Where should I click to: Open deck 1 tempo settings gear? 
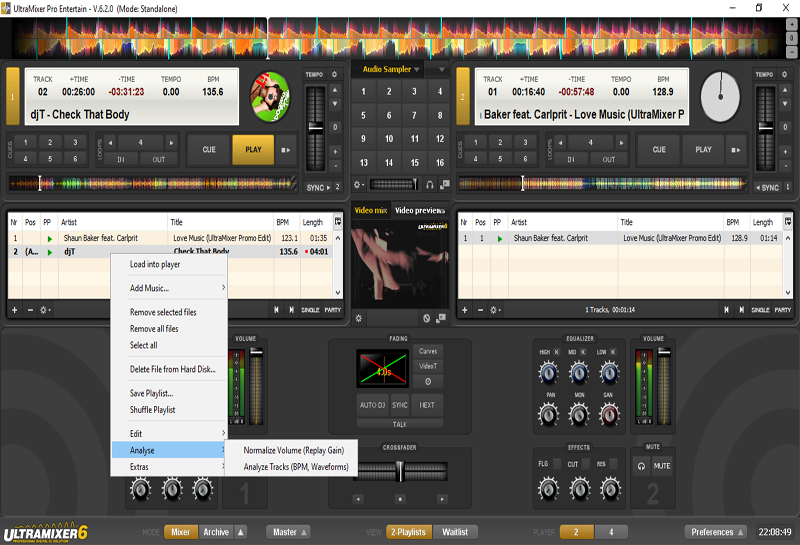pos(335,75)
